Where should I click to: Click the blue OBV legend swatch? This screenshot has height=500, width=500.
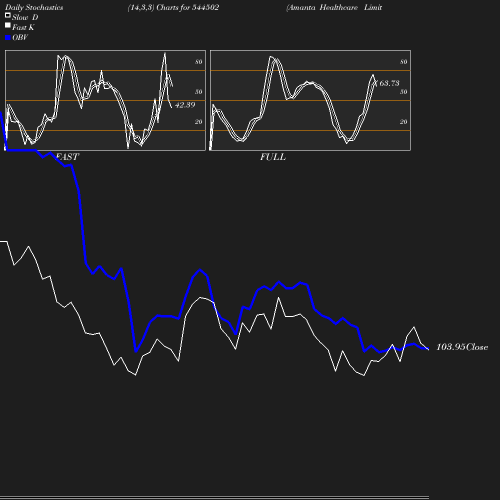click(x=8, y=38)
